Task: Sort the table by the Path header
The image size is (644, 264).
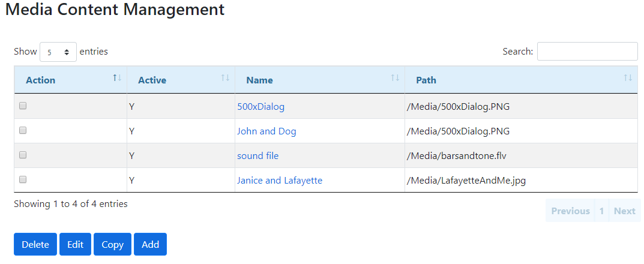Action: [426, 80]
